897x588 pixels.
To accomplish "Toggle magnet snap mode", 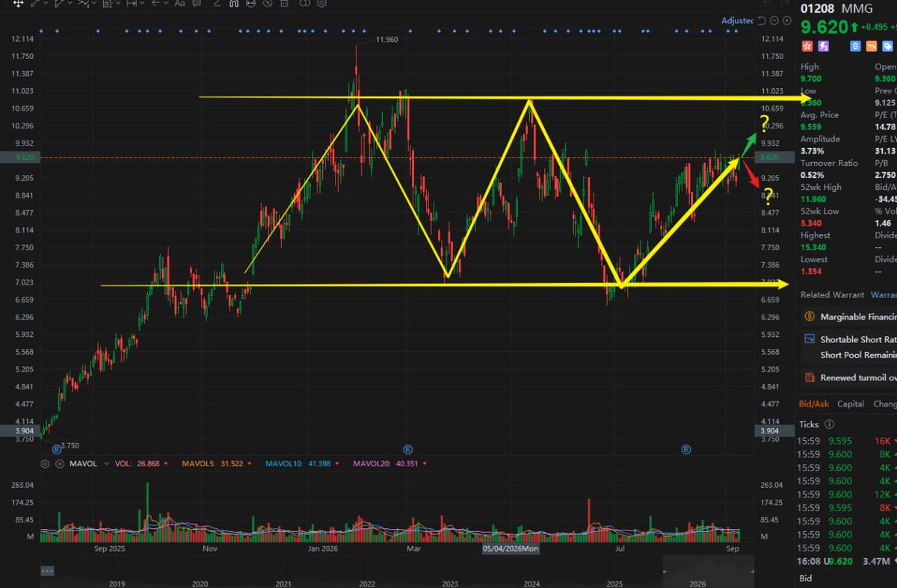I will (x=233, y=3).
